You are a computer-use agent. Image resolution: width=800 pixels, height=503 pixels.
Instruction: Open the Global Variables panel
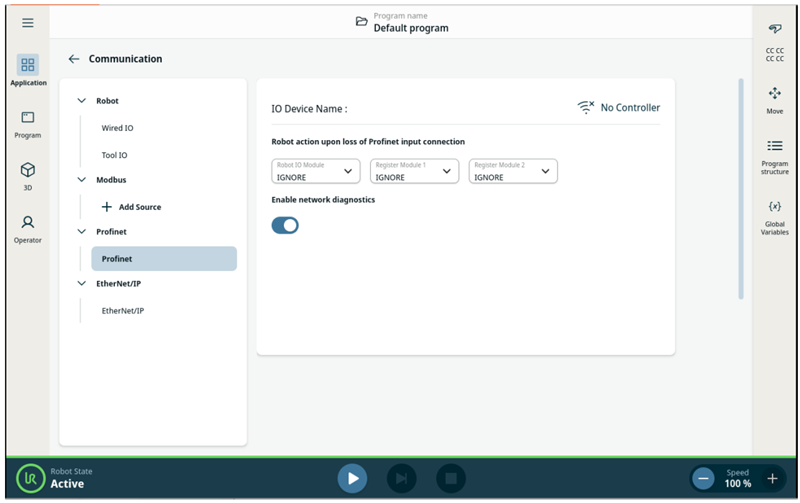coord(774,207)
